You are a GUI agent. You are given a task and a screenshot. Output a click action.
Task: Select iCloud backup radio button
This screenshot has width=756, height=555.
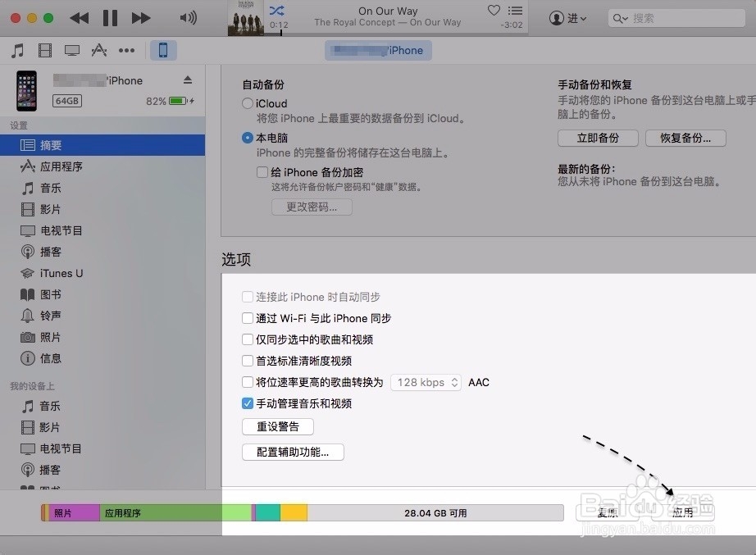[x=248, y=103]
